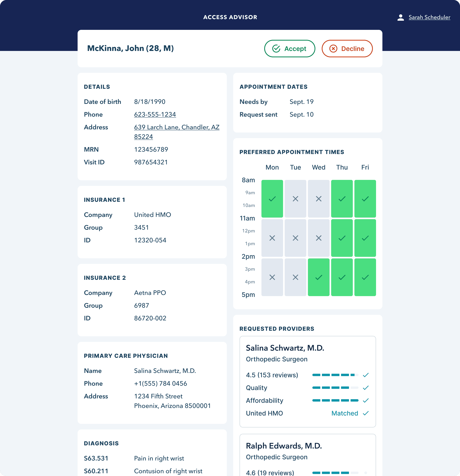The image size is (460, 476).
Task: Open the Sarah Scheduler account link
Action: point(429,17)
